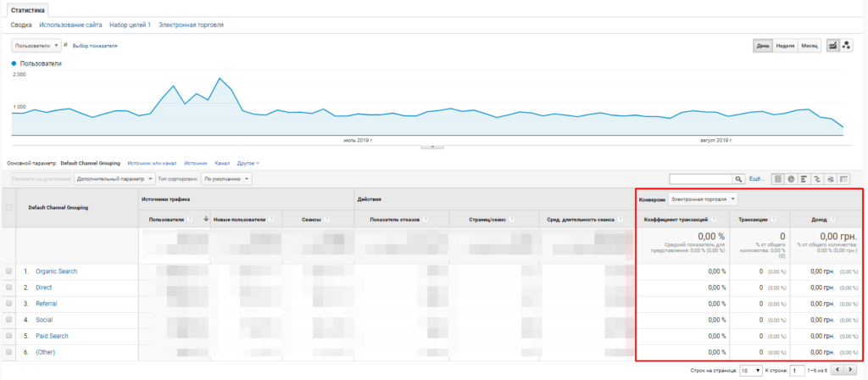Click the chart collapse handle below timeline

coord(432,146)
